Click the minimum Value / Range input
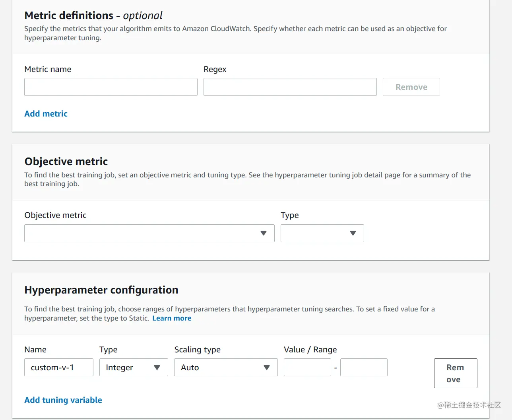 (307, 367)
